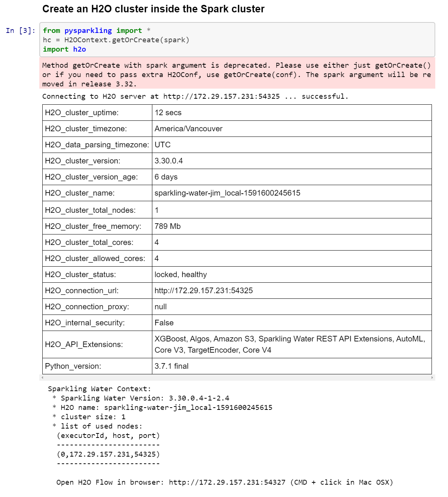Select the 789 Mb free memory value

click(166, 226)
